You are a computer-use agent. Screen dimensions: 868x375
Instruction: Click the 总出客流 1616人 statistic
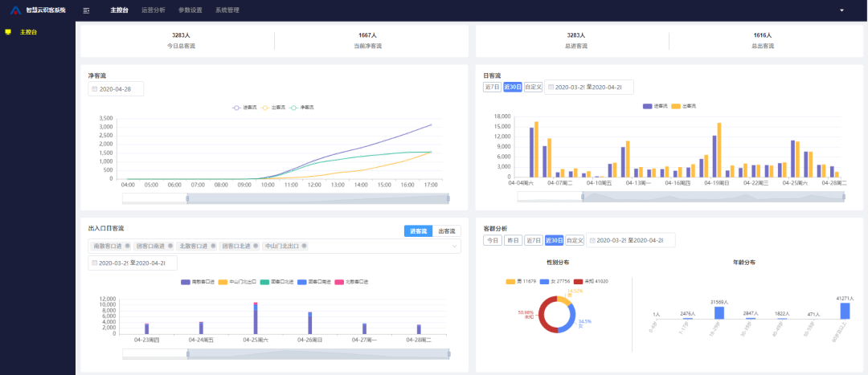tap(762, 40)
